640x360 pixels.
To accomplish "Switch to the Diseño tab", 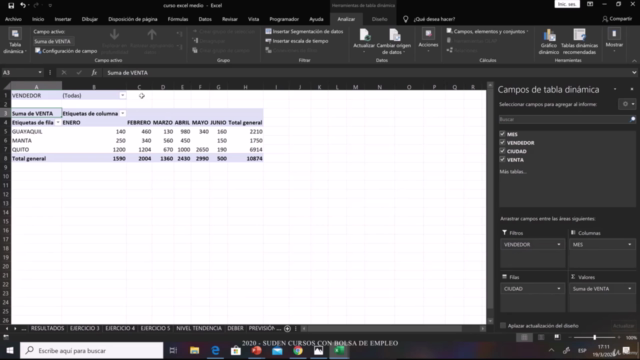I will (380, 19).
